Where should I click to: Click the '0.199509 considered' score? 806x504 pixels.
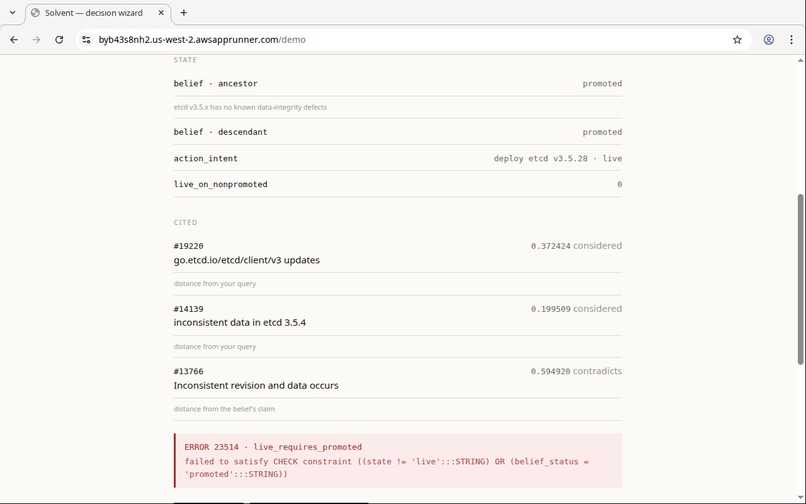[x=576, y=309]
